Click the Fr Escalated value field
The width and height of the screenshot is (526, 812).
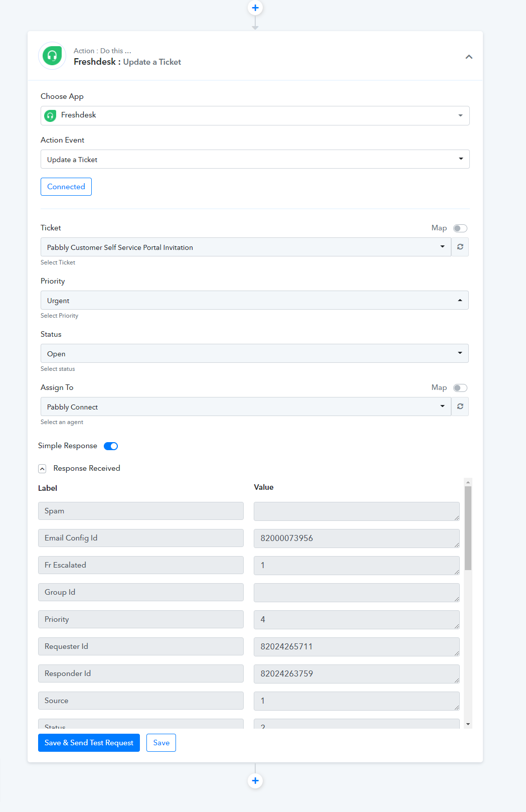tap(357, 565)
